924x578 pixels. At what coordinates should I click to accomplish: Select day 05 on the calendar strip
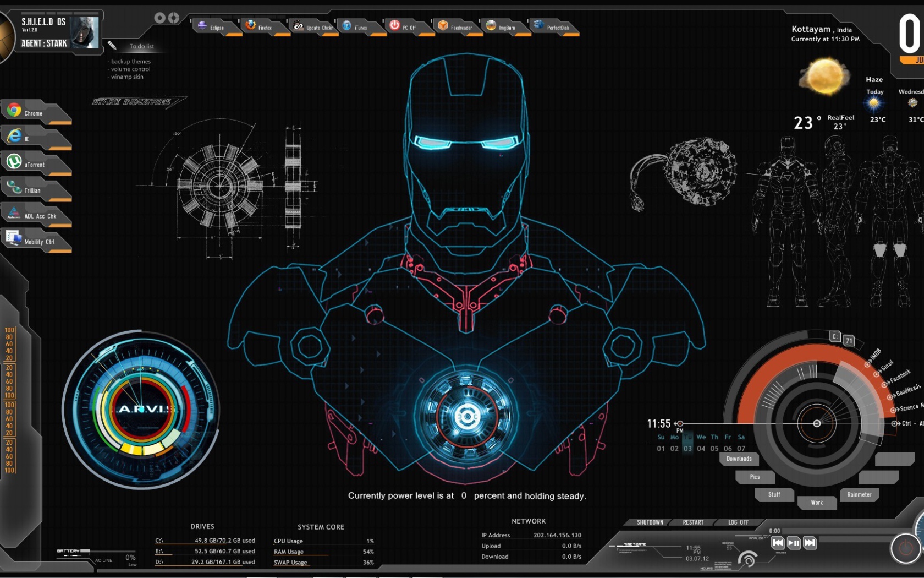[x=714, y=449]
